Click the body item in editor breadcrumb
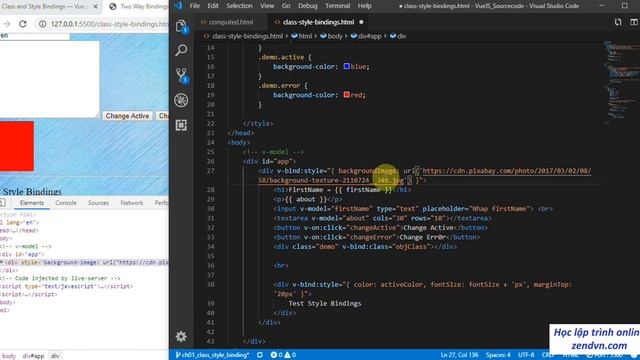640x360 pixels. 331,36
